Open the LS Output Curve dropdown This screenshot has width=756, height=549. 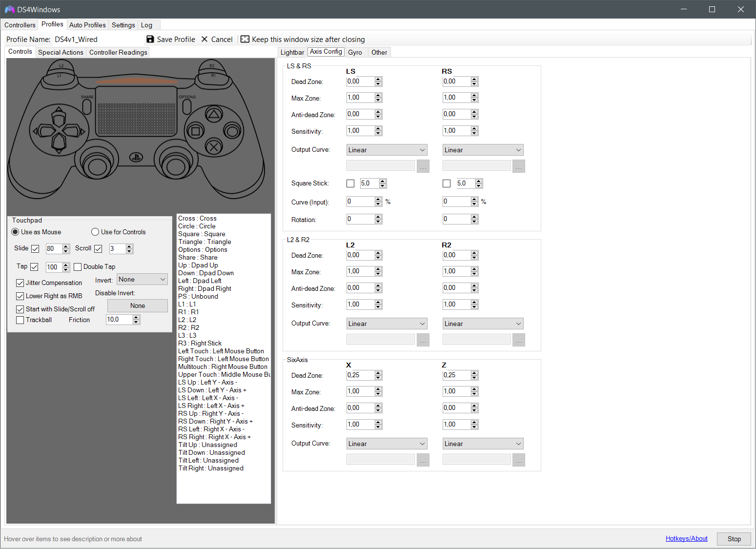point(387,150)
